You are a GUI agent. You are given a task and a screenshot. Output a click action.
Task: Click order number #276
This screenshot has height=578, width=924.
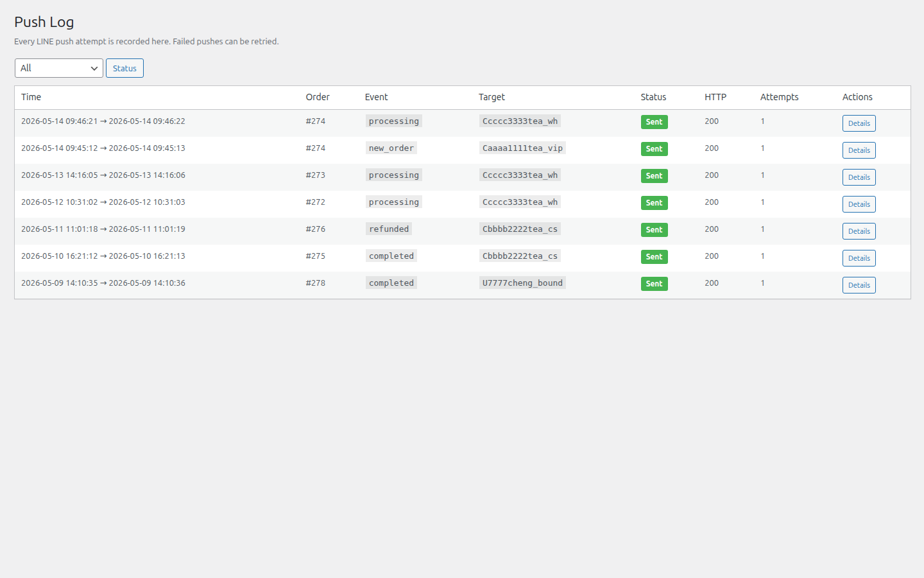tap(316, 229)
